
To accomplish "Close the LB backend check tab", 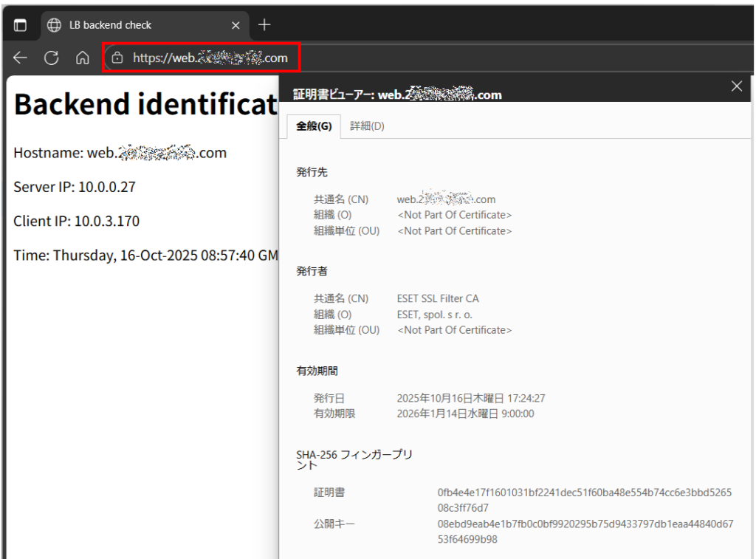I will coord(236,25).
